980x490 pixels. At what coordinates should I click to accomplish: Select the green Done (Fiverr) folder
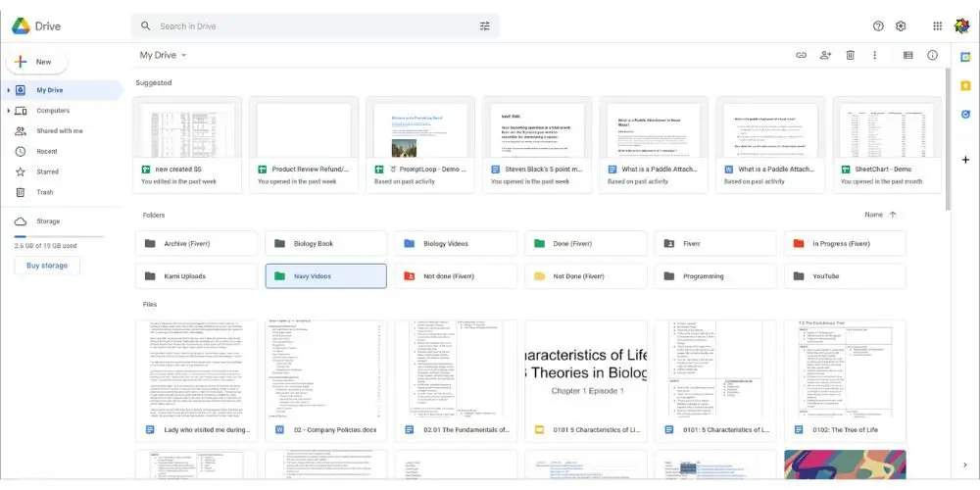(x=586, y=244)
